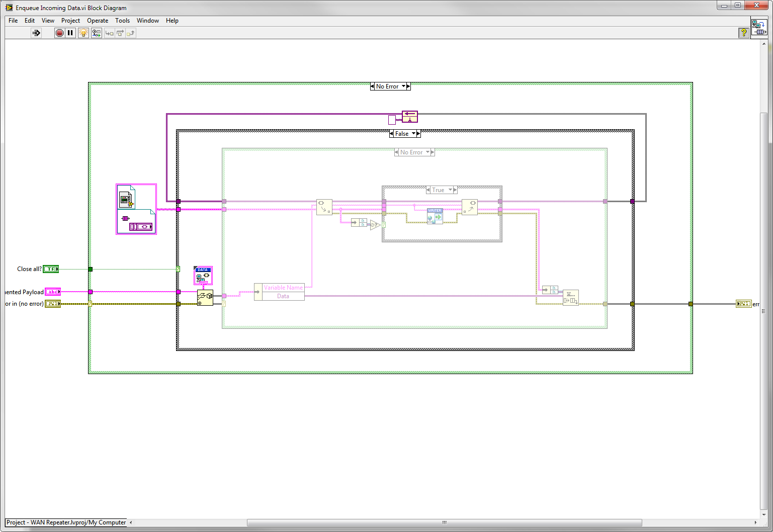Viewport: 773px width, 532px height.
Task: Open the True case selector dropdown
Action: (451, 190)
